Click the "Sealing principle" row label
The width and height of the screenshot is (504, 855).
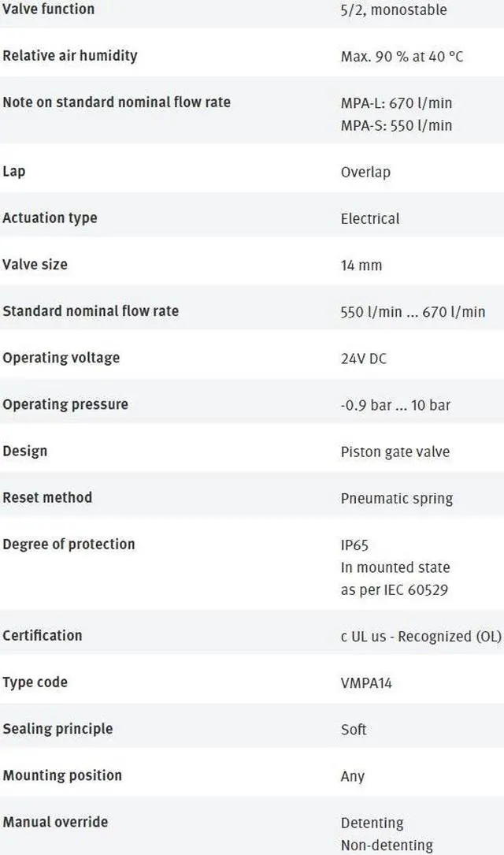tap(57, 729)
